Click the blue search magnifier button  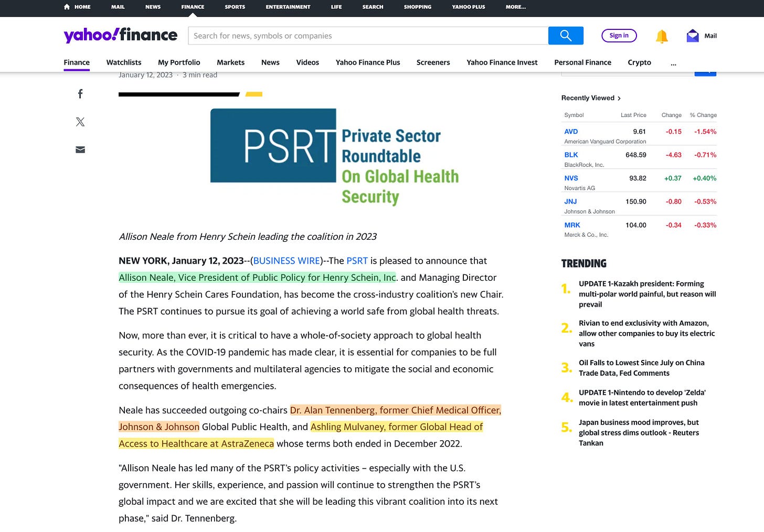tap(566, 36)
